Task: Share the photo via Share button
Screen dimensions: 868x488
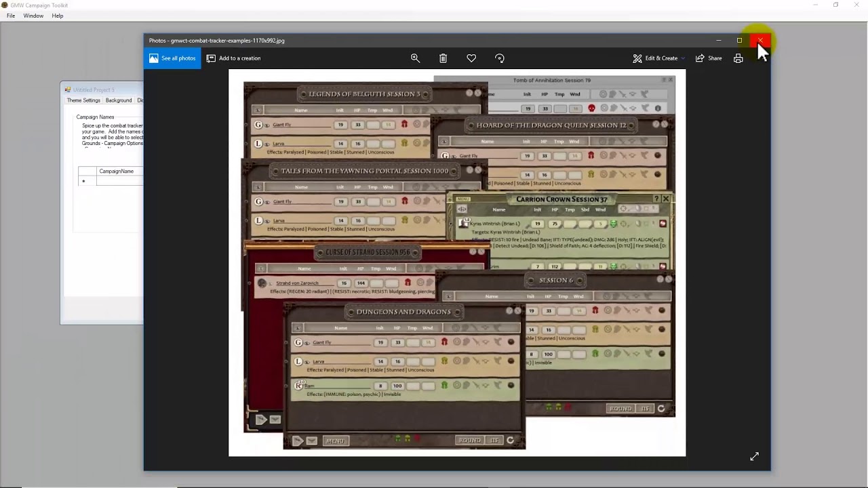Action: click(x=709, y=58)
